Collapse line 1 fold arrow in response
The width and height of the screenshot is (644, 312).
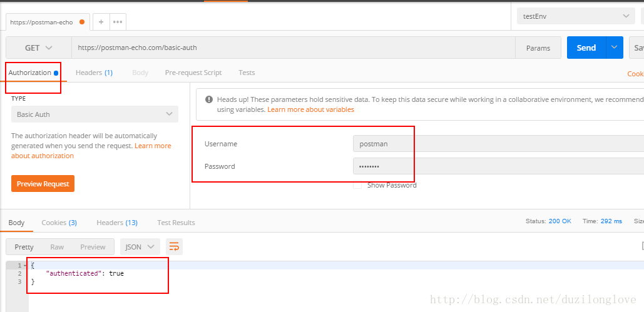click(25, 266)
